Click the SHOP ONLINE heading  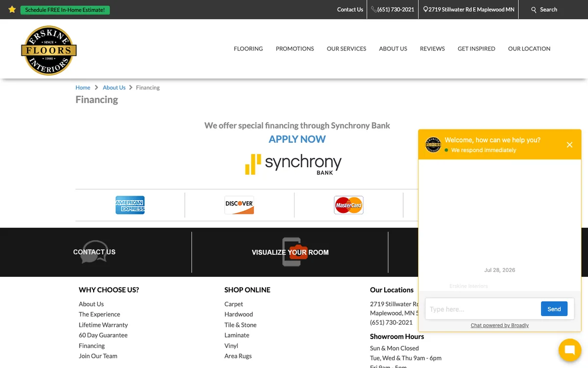(247, 290)
